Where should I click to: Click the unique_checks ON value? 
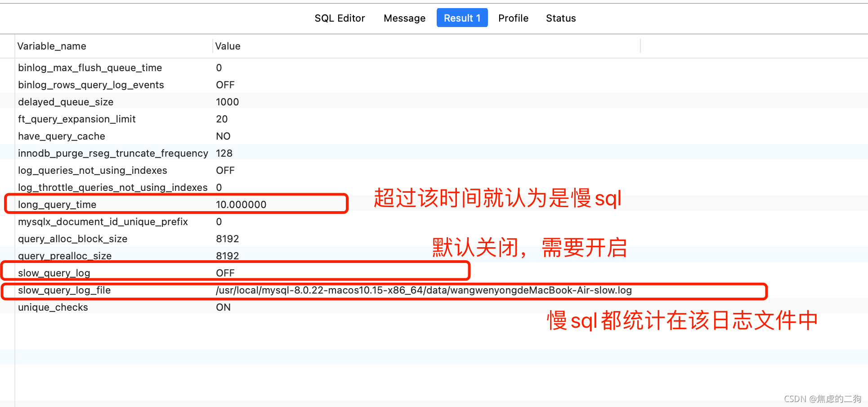pyautogui.click(x=223, y=307)
